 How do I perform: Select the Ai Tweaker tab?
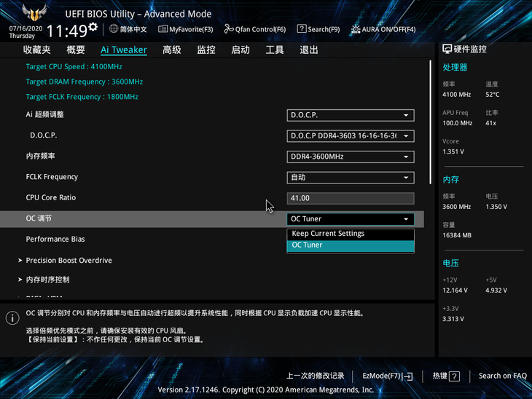click(124, 50)
